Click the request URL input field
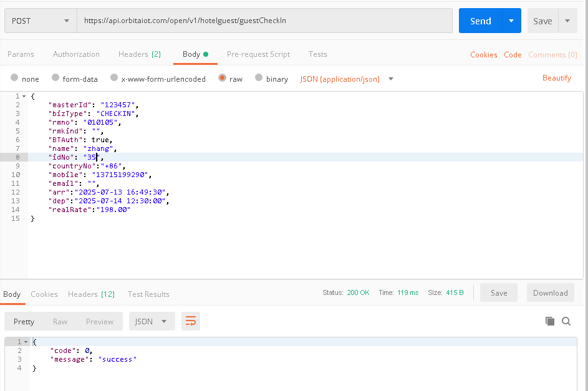The image size is (588, 391). coord(265,21)
